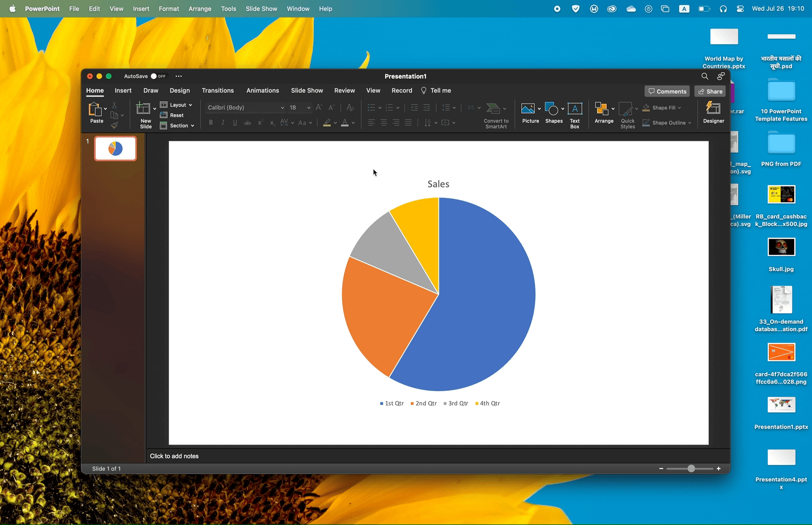812x525 pixels.
Task: Open the Comments button
Action: (667, 91)
